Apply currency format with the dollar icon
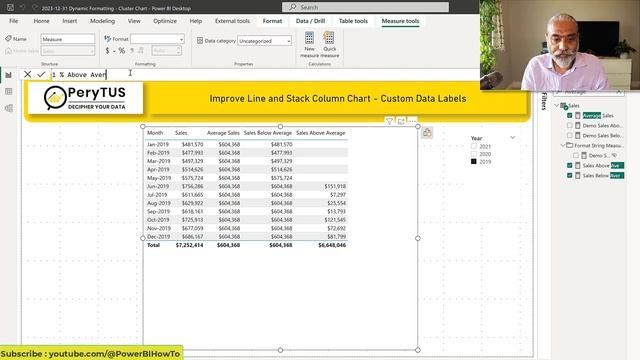The height and width of the screenshot is (360, 640). pos(107,51)
